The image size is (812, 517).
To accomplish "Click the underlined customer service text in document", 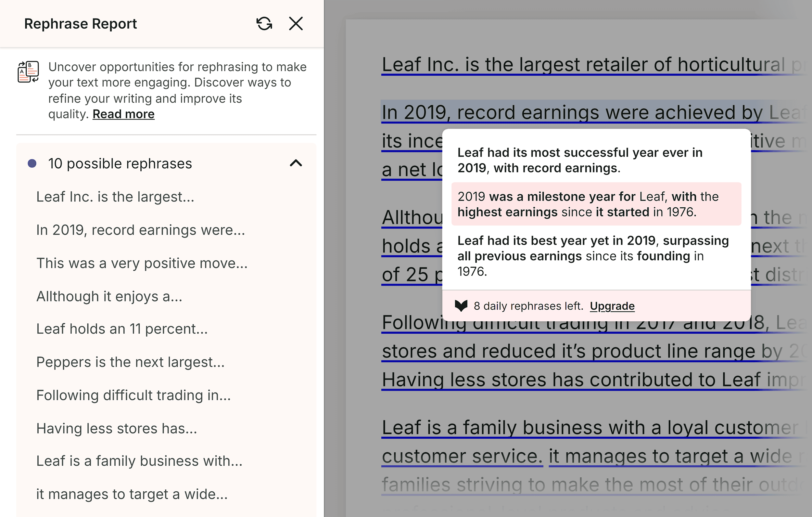I will pyautogui.click(x=462, y=456).
